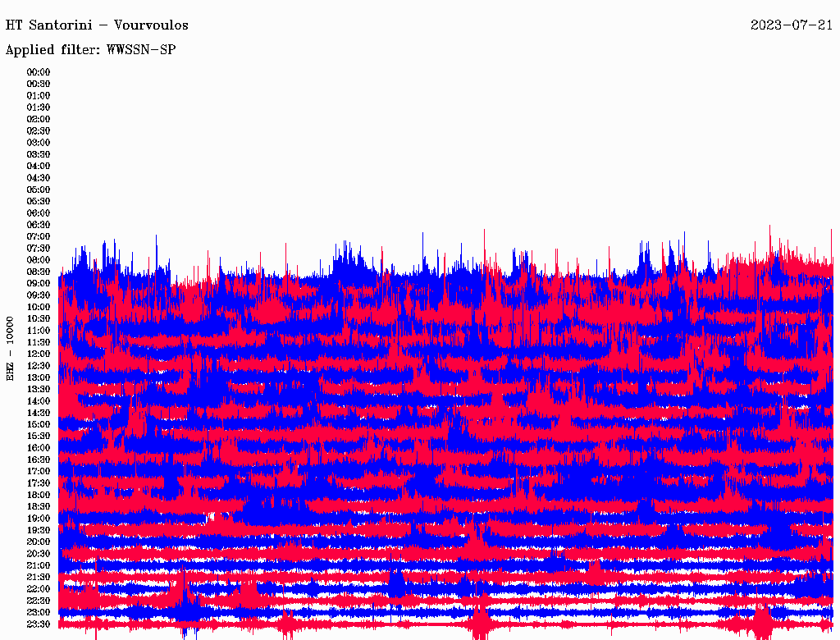Select the 12:30 time label

39,366
